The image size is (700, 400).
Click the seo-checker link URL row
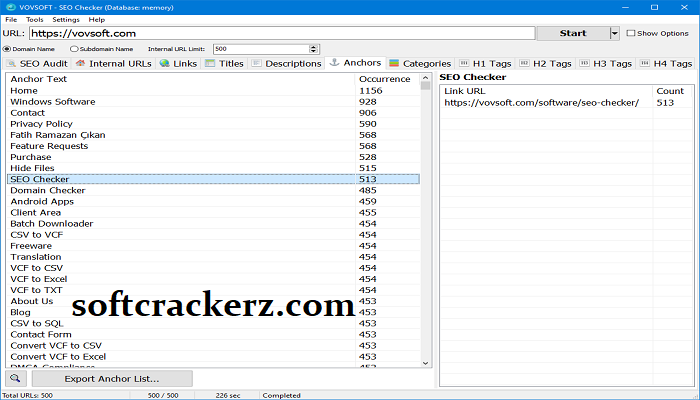(x=567, y=103)
